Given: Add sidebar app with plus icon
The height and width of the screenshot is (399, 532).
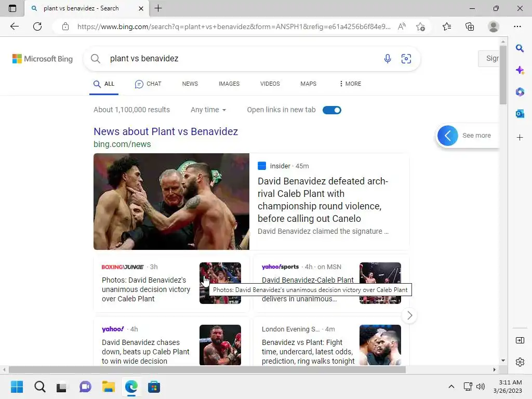Looking at the screenshot, I should click(x=520, y=137).
